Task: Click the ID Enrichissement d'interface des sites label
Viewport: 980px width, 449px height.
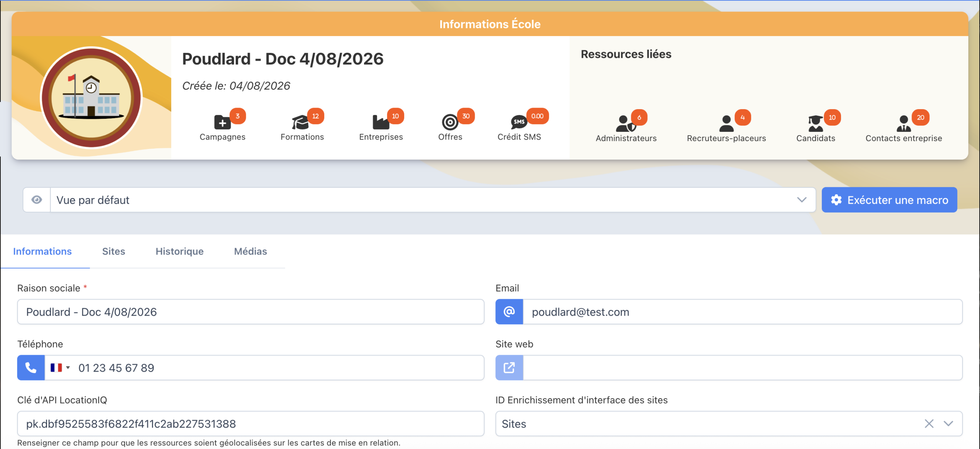Action: coord(581,400)
